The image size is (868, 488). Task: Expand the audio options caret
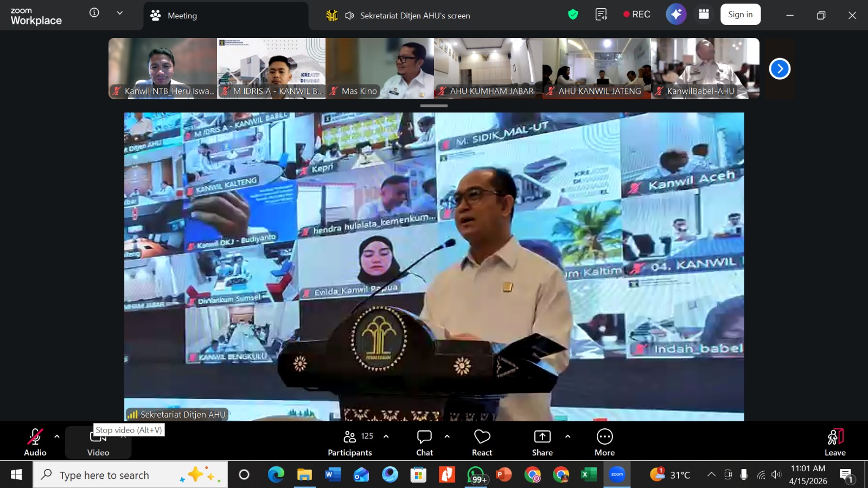click(57, 436)
